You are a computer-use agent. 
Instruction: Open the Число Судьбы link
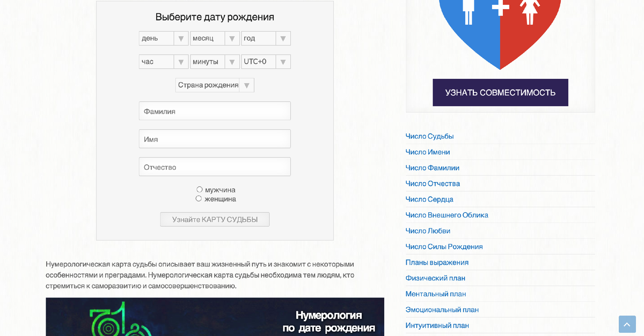[429, 136]
